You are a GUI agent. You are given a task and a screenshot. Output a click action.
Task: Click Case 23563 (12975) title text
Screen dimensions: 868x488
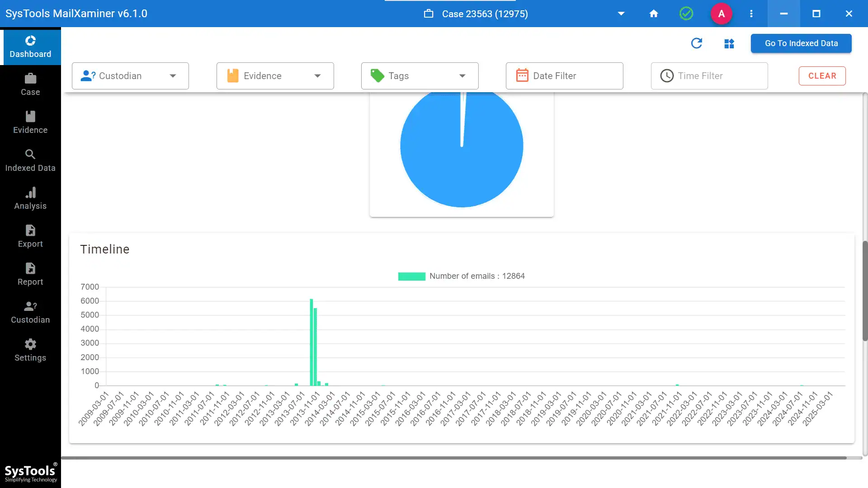(x=485, y=14)
